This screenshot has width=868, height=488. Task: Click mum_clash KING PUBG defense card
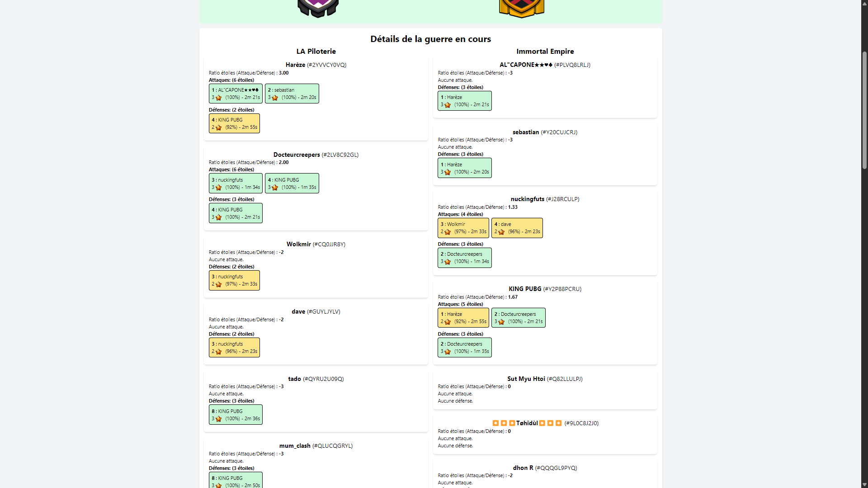236,480
